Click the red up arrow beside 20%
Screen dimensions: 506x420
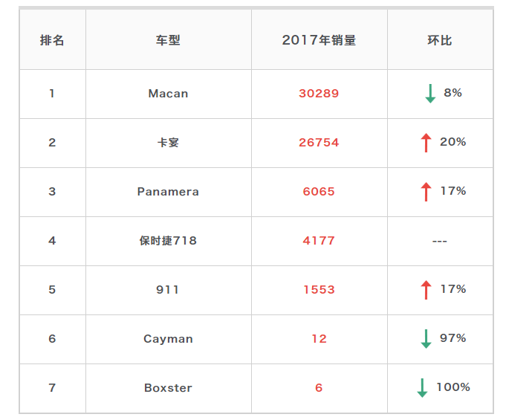[x=426, y=142]
